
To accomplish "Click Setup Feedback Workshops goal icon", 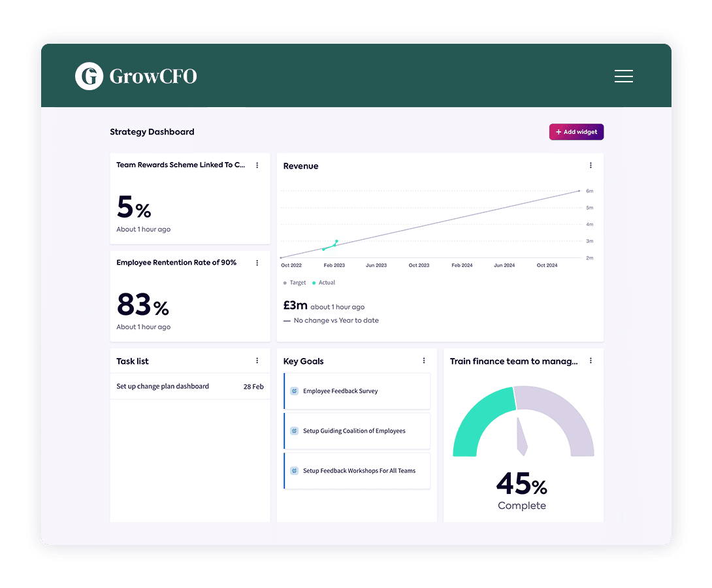I will pyautogui.click(x=294, y=471).
